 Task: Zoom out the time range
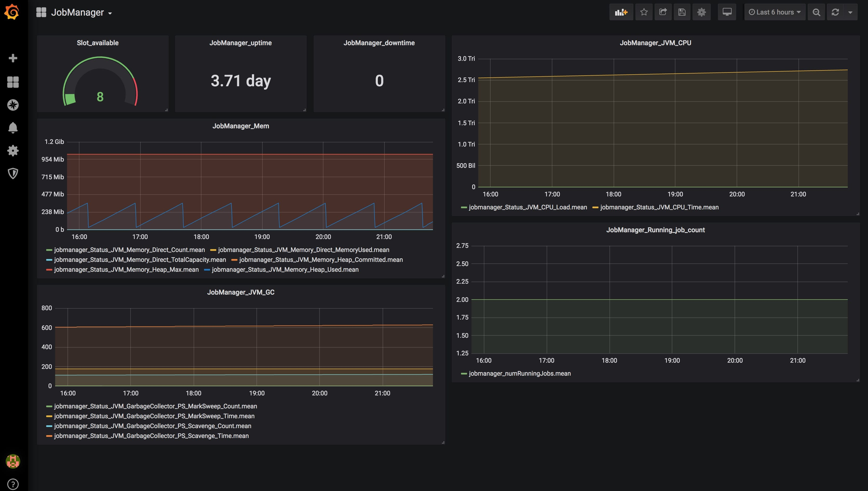click(x=816, y=12)
